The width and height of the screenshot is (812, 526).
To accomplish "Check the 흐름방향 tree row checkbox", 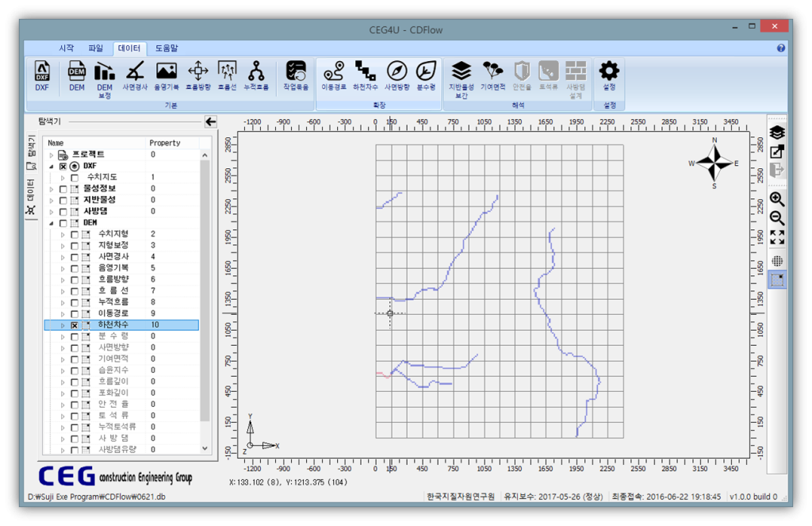I will tap(75, 280).
